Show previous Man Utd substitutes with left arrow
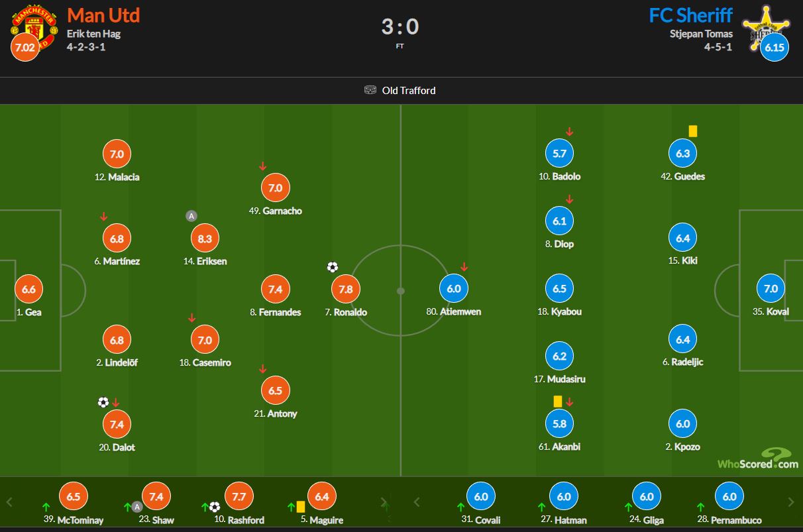 (x=10, y=502)
